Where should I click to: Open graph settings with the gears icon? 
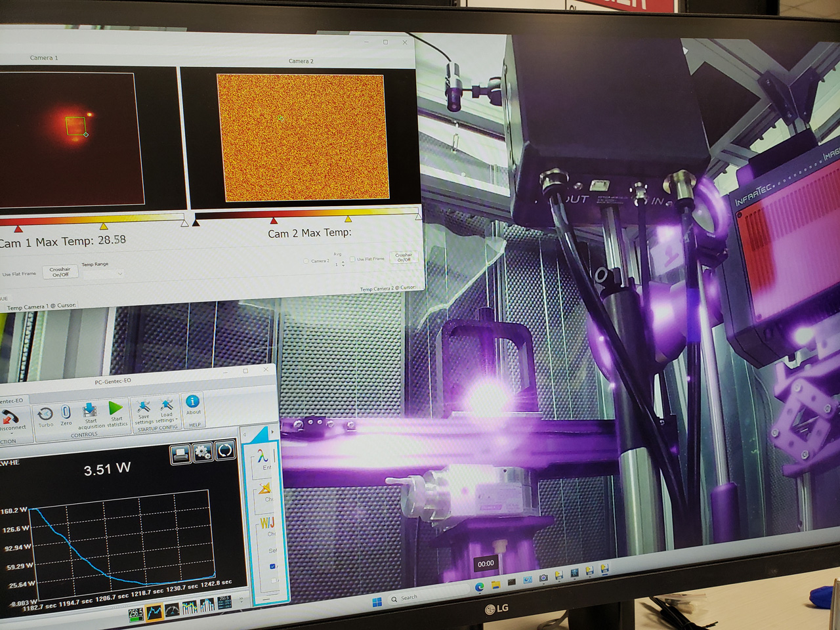(203, 452)
